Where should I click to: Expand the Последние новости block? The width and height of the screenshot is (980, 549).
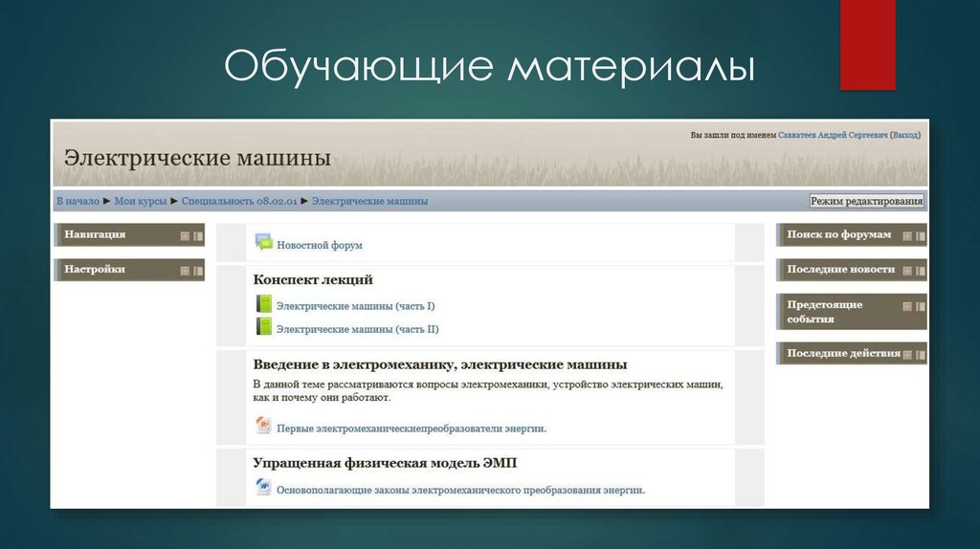[x=907, y=271]
